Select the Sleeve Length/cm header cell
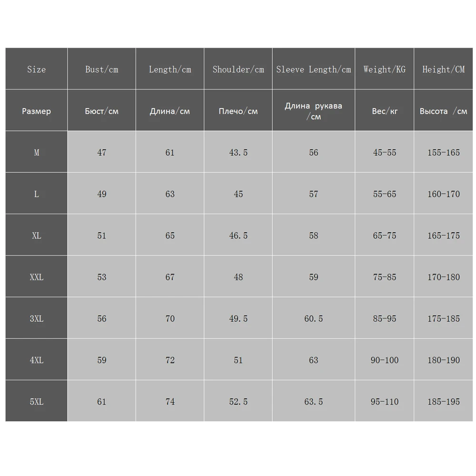The image size is (476, 476). 313,69
